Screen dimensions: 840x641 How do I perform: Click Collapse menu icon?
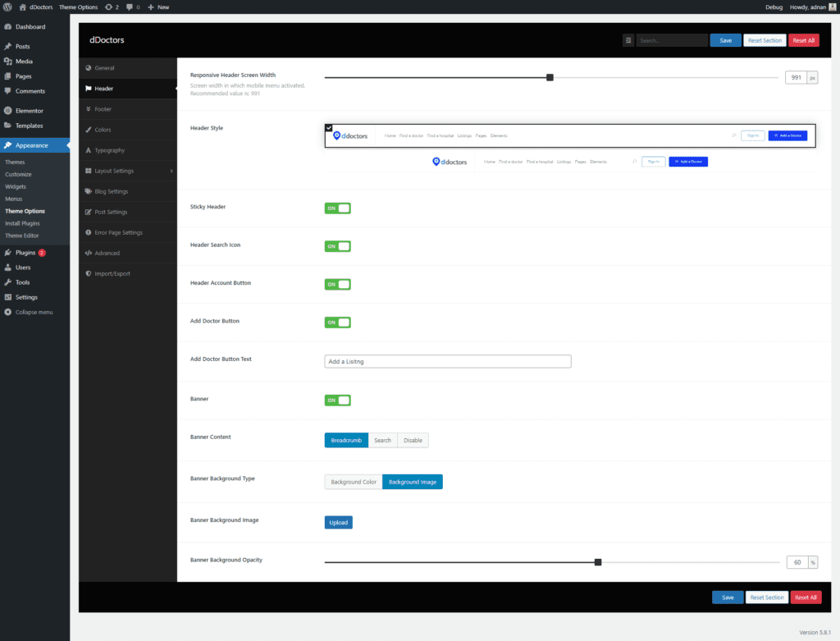pyautogui.click(x=7, y=312)
